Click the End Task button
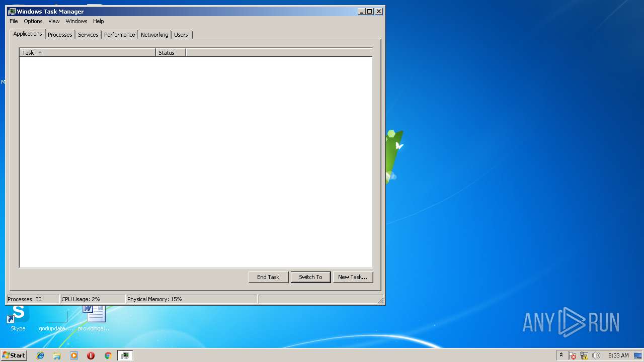 pyautogui.click(x=268, y=277)
